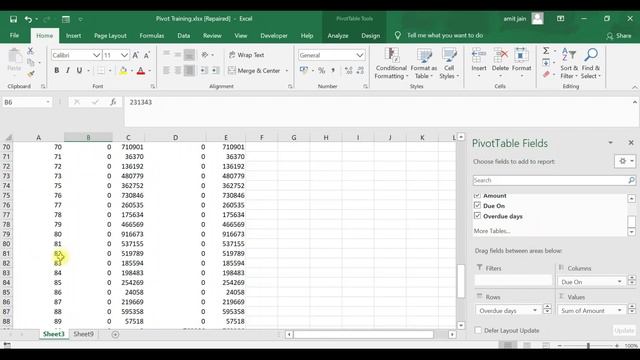640x360 pixels.
Task: Click the Clear eraser icon
Action: point(546,74)
